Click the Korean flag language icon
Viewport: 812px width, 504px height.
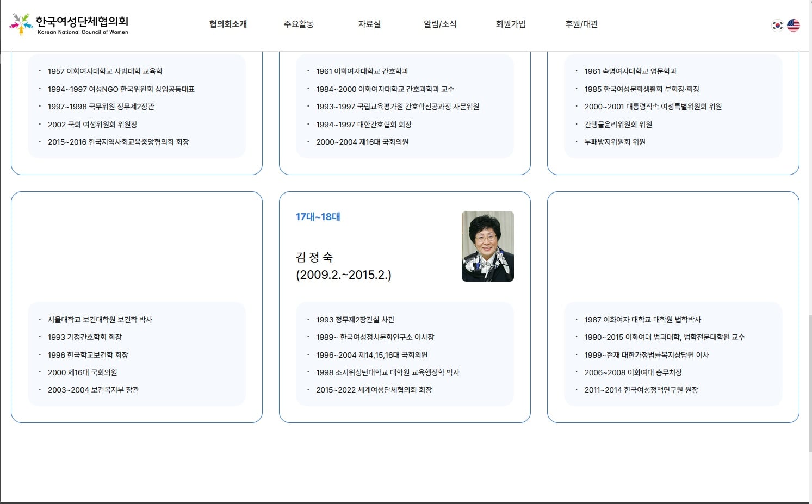778,25
